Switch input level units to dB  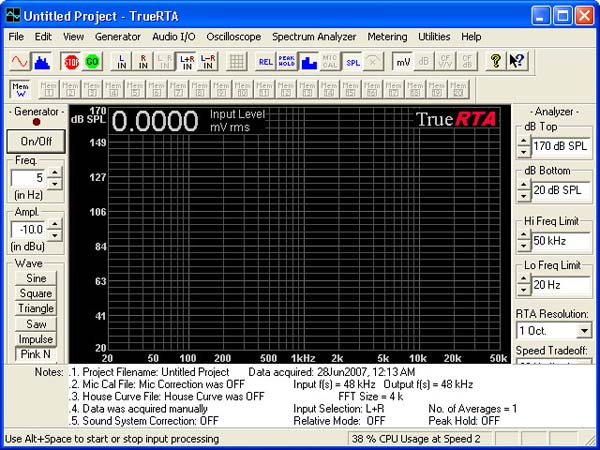pyautogui.click(x=424, y=61)
